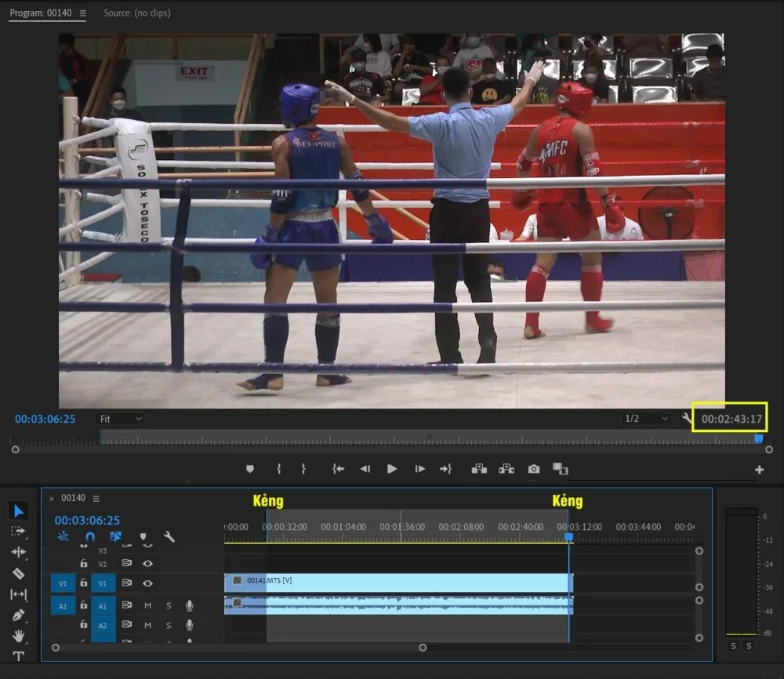
Task: Toggle sync lock for track V1
Action: [127, 583]
